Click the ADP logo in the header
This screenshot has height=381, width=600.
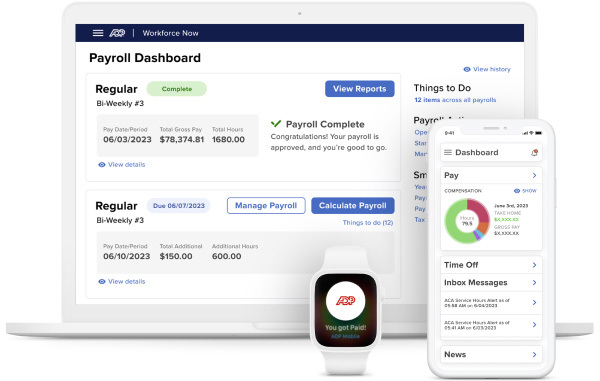coord(117,33)
